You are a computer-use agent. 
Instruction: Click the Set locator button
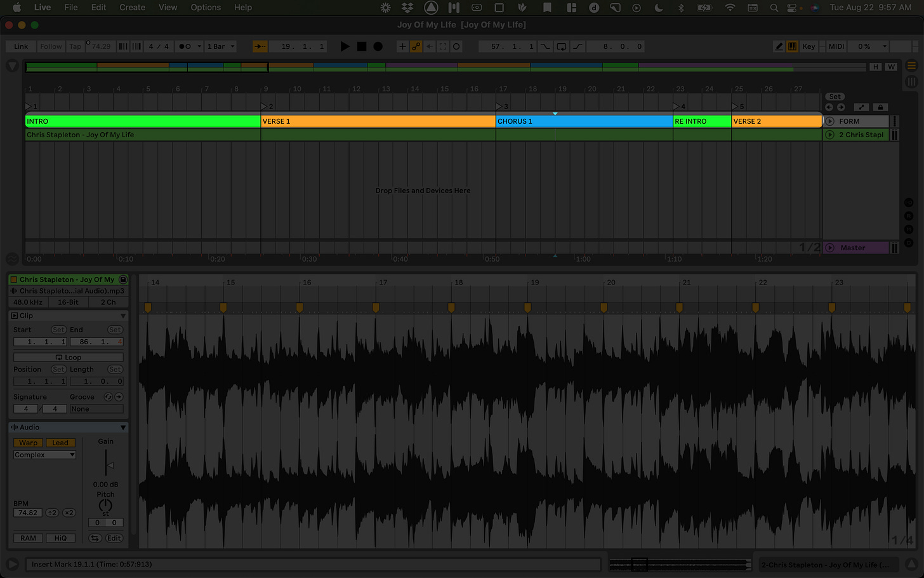tap(835, 97)
